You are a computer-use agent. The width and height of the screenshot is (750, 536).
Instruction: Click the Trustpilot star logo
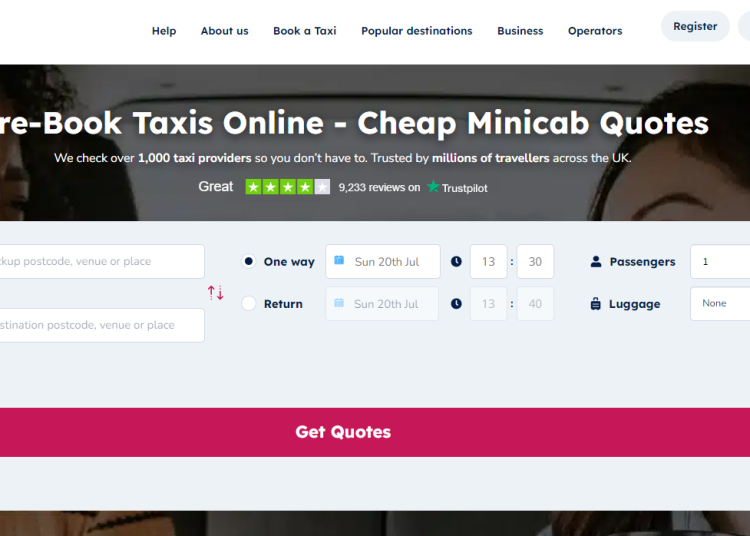pos(433,186)
